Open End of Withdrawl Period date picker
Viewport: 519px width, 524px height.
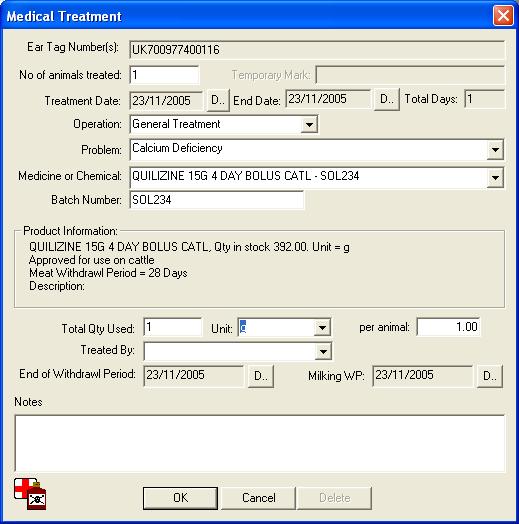click(x=261, y=376)
